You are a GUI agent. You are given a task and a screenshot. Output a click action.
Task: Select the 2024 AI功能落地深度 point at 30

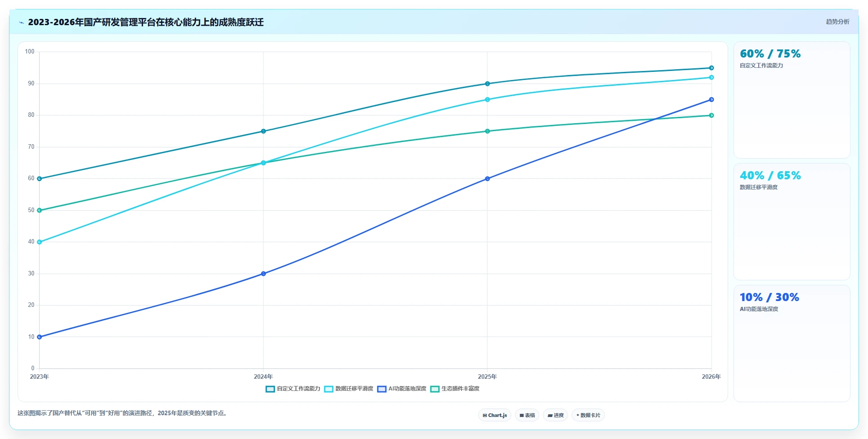(x=264, y=274)
